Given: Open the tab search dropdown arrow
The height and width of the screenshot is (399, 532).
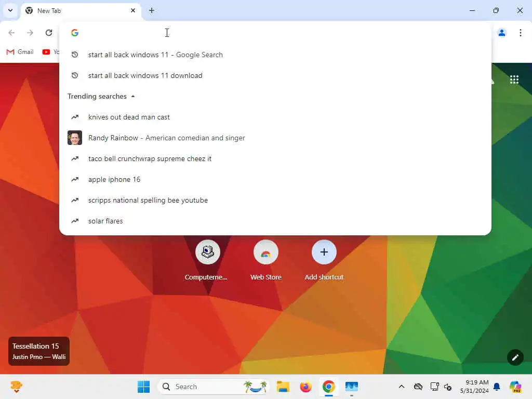Looking at the screenshot, I should click(10, 10).
